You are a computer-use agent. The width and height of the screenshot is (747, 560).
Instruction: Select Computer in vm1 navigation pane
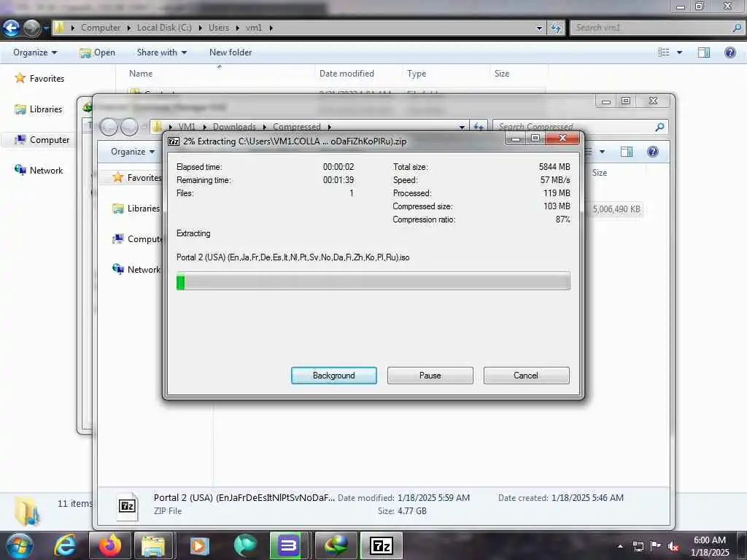point(50,139)
